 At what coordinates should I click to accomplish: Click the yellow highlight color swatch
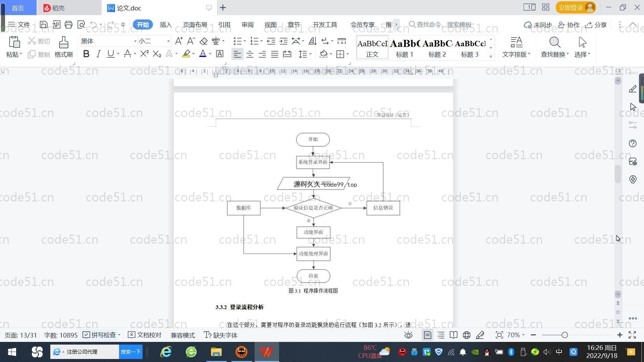coord(186,54)
